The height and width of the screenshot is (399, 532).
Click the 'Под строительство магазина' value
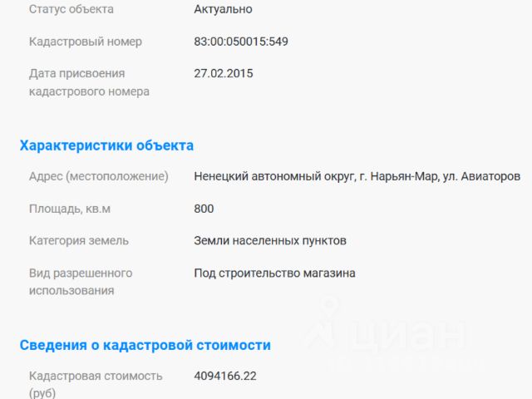[x=274, y=273]
